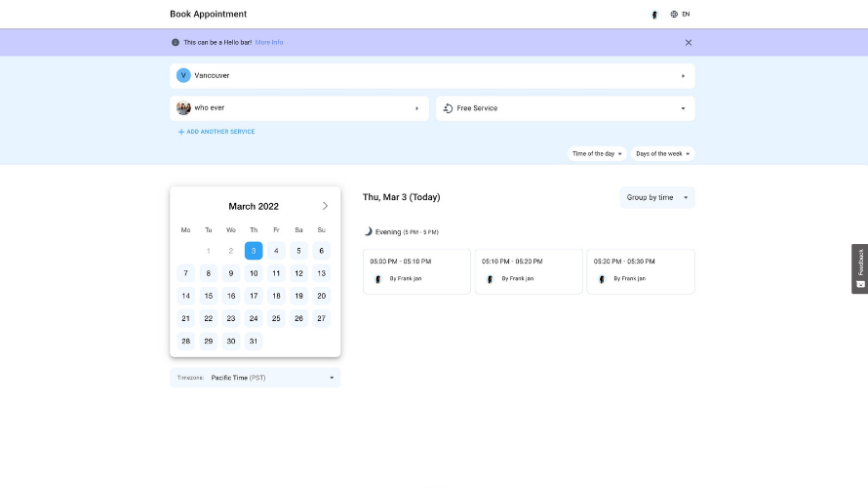The image size is (868, 488).
Task: Open the Days of the week filter
Action: pos(662,153)
